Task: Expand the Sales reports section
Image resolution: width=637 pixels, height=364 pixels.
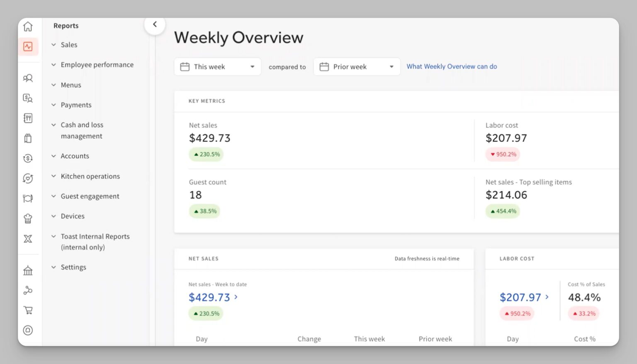Action: click(69, 45)
